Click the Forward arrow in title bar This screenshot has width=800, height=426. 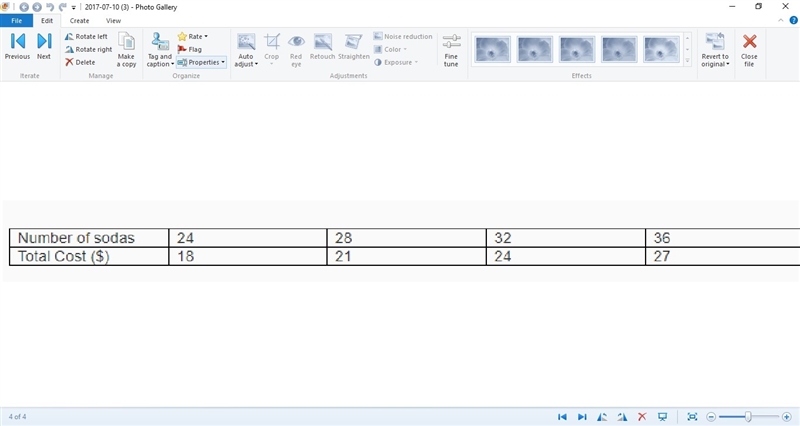coord(37,7)
